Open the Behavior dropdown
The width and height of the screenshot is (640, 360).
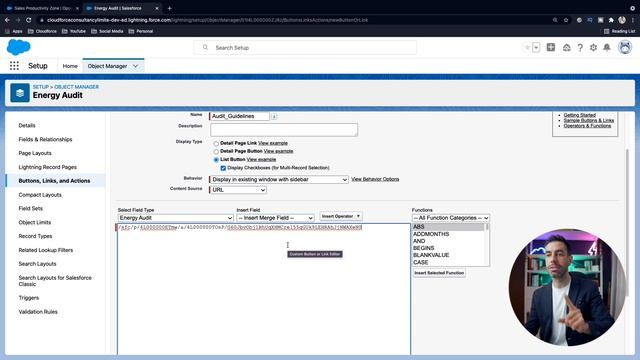279,180
